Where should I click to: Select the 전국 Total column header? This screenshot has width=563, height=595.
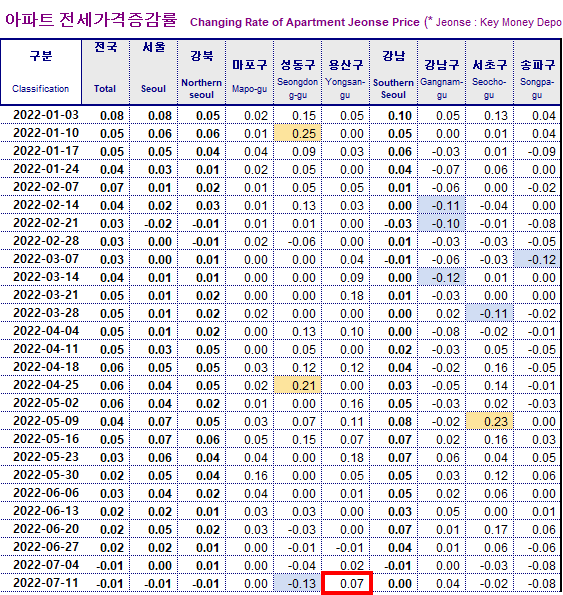click(106, 72)
